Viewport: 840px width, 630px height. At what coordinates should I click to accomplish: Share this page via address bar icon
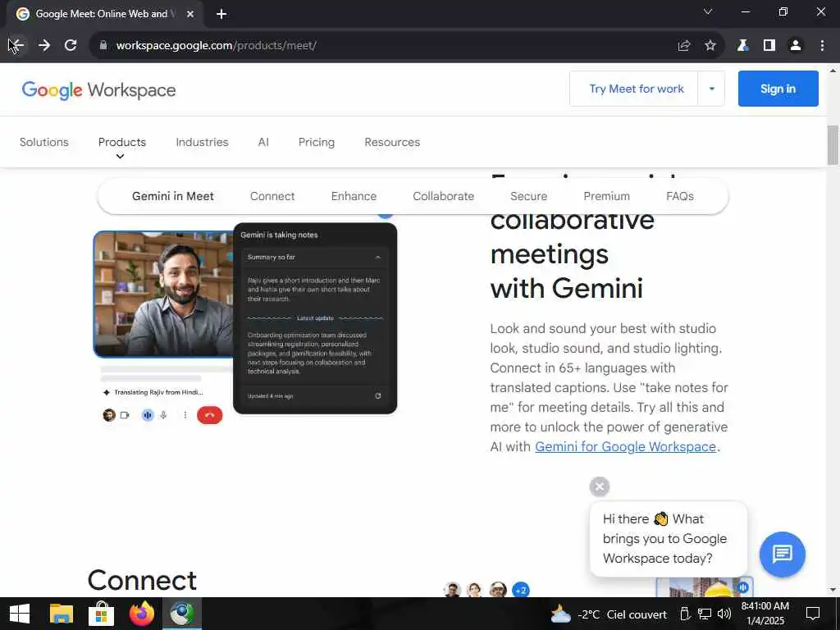click(684, 46)
